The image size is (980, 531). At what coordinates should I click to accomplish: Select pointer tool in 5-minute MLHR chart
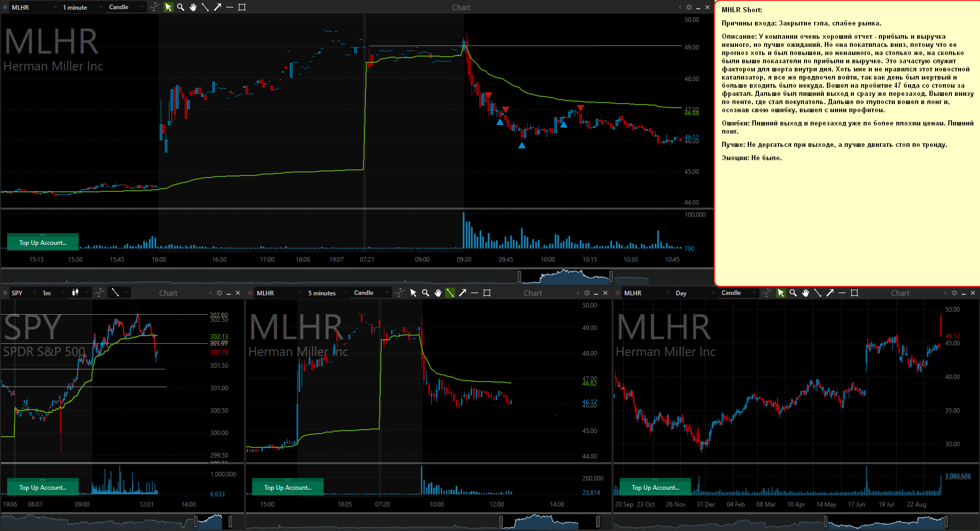[x=413, y=293]
